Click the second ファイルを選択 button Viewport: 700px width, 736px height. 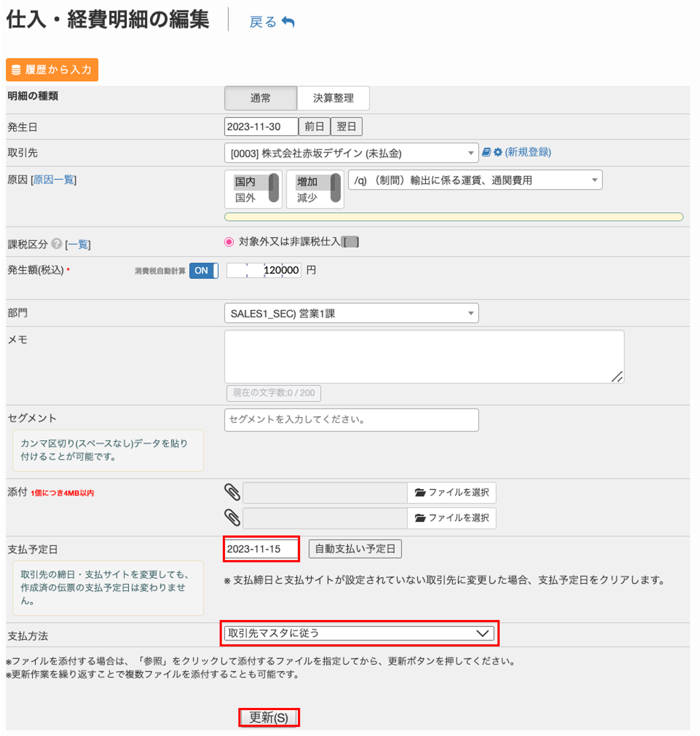[x=451, y=518]
